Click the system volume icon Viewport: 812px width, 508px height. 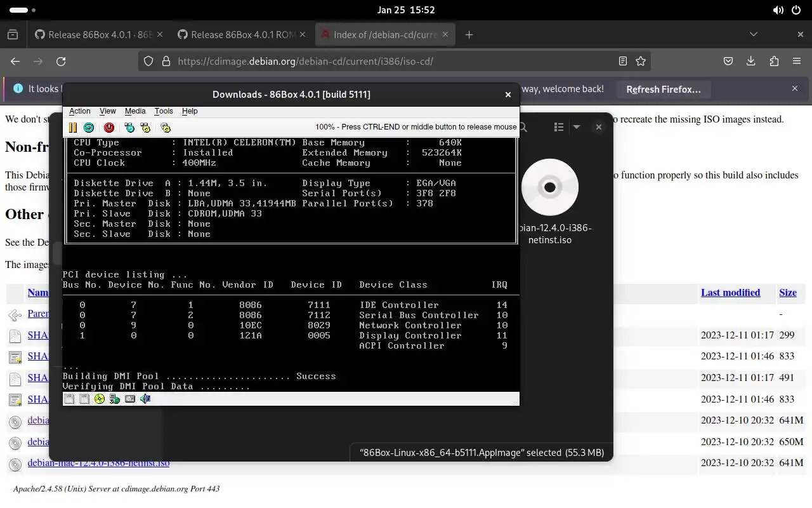click(x=778, y=10)
